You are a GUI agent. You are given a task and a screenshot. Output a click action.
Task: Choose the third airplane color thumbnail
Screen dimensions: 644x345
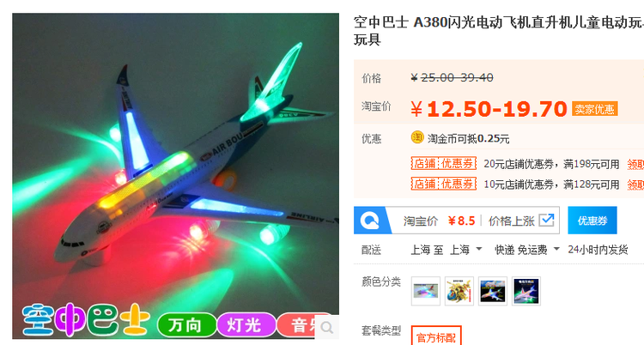[x=493, y=291]
